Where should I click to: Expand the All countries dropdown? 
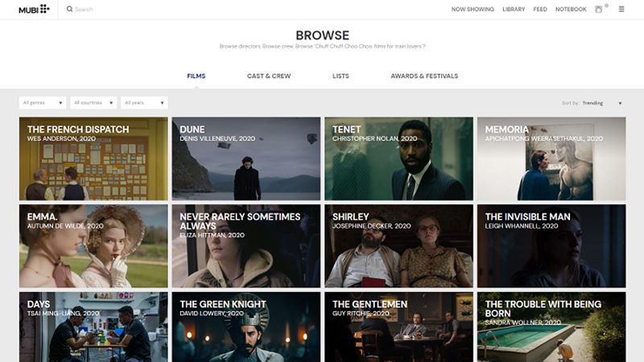point(93,103)
